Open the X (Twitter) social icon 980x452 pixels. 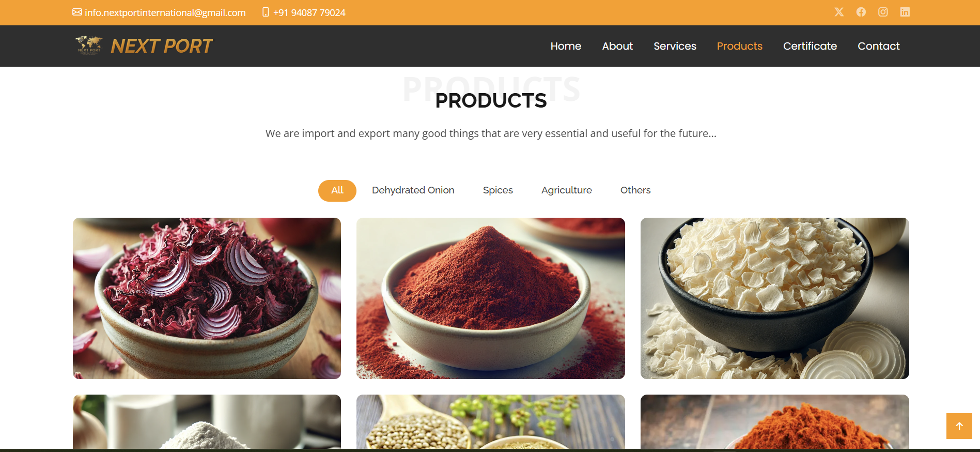(x=839, y=12)
